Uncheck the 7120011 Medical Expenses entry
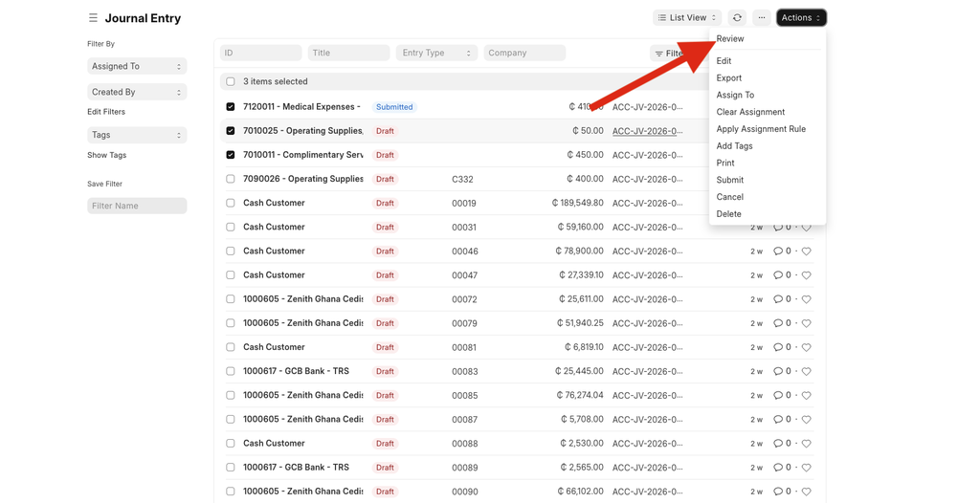Screen dimensions: 980x503 coord(231,107)
